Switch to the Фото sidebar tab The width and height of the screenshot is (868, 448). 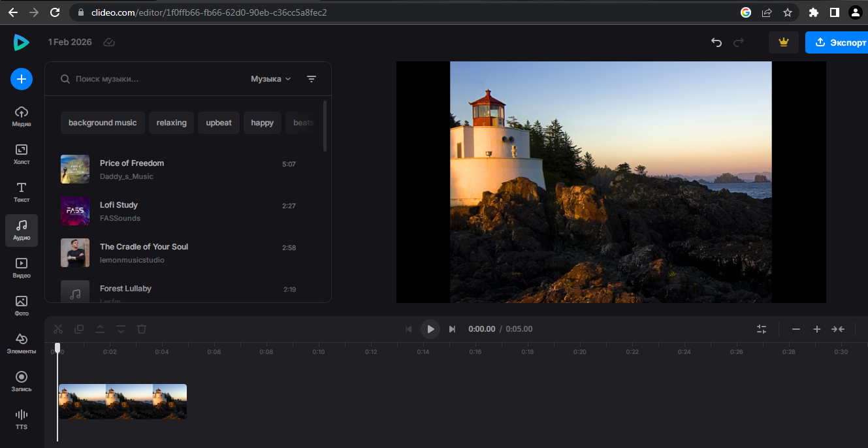coord(22,306)
